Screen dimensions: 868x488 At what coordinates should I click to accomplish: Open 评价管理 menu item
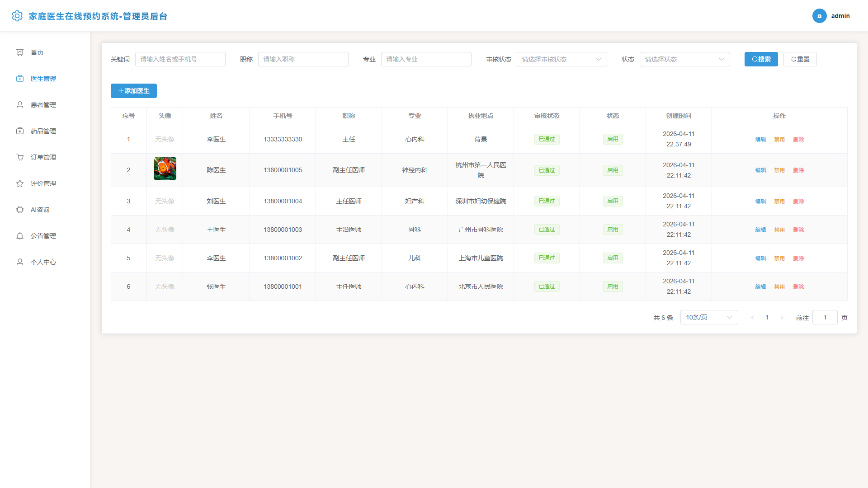point(45,183)
